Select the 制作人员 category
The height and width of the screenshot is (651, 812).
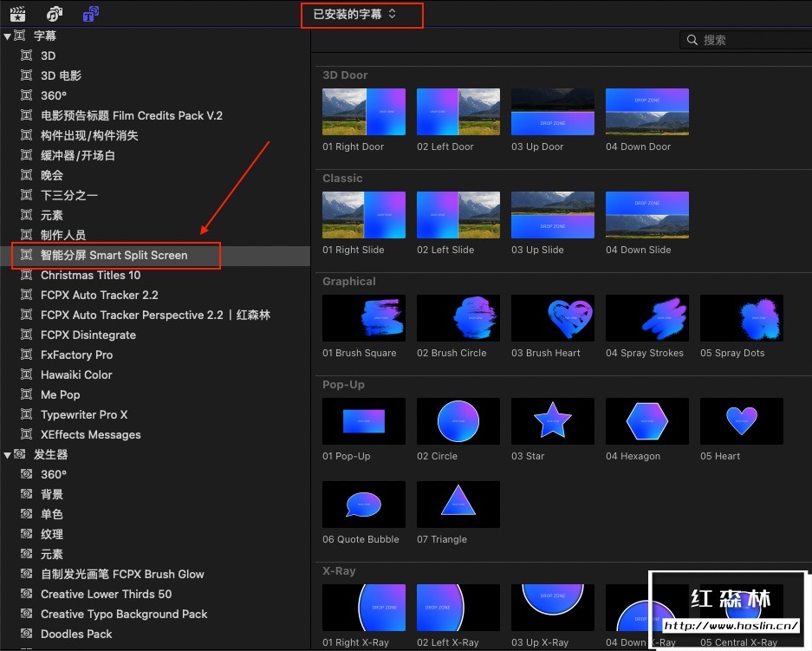click(x=63, y=235)
